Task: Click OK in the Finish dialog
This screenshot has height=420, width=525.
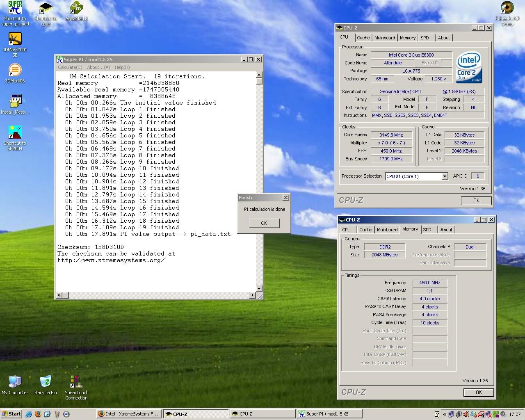Action: pyautogui.click(x=264, y=223)
